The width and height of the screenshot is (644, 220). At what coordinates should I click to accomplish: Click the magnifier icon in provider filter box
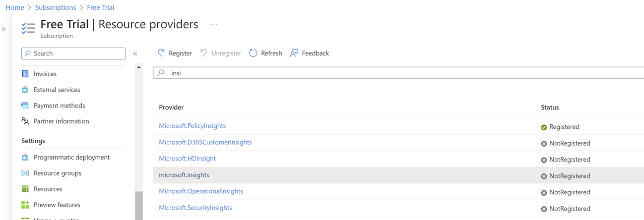click(x=161, y=73)
